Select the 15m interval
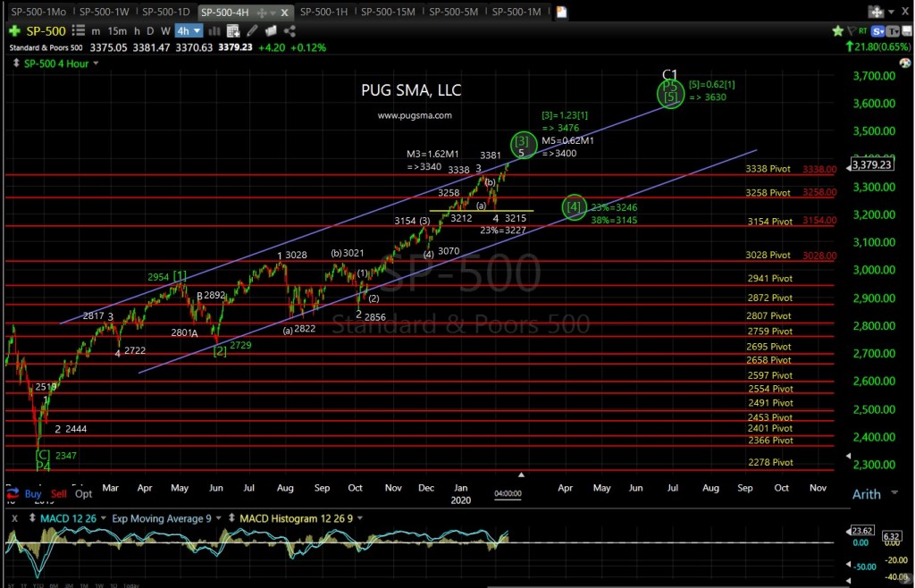Screen dimensions: 915x588 pyautogui.click(x=117, y=31)
